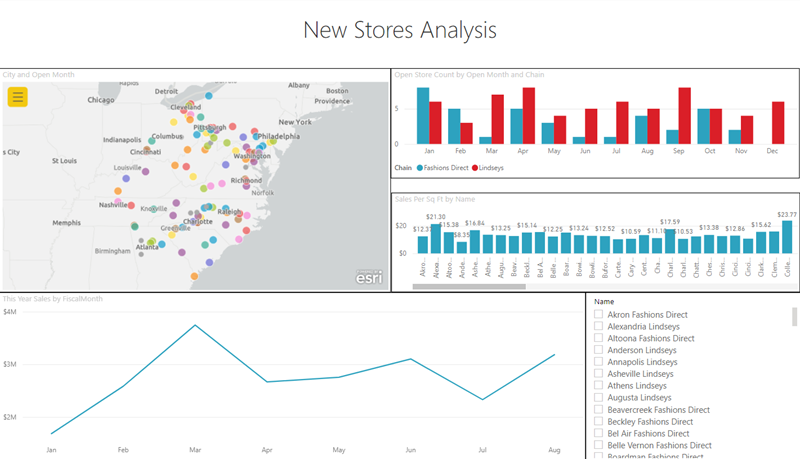Select Beckley Fashions Direct checkbox
Image resolution: width=800 pixels, height=459 pixels.
pyautogui.click(x=598, y=421)
